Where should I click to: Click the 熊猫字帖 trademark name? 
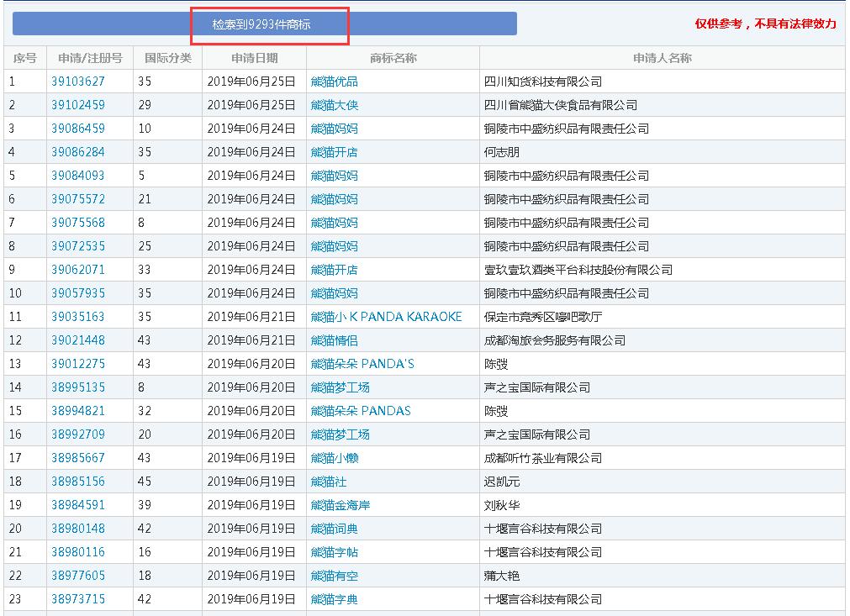[x=334, y=552]
